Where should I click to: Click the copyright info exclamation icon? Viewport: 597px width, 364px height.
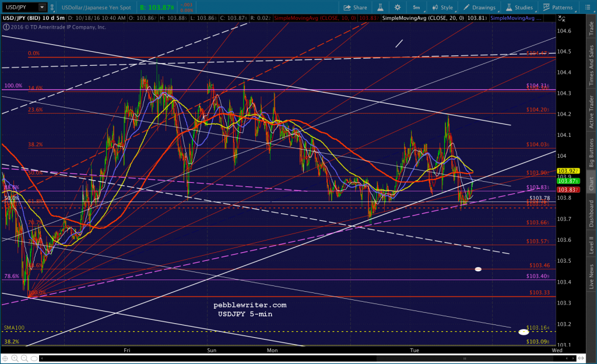6,27
